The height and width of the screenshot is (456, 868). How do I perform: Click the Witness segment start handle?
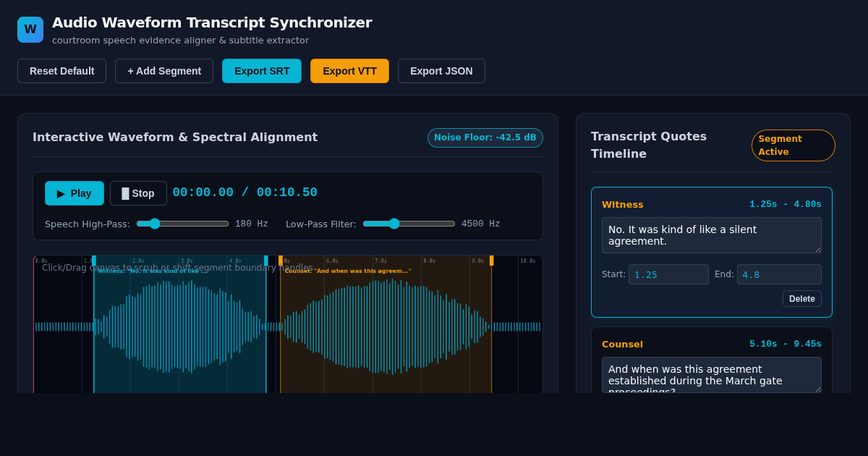coord(94,261)
